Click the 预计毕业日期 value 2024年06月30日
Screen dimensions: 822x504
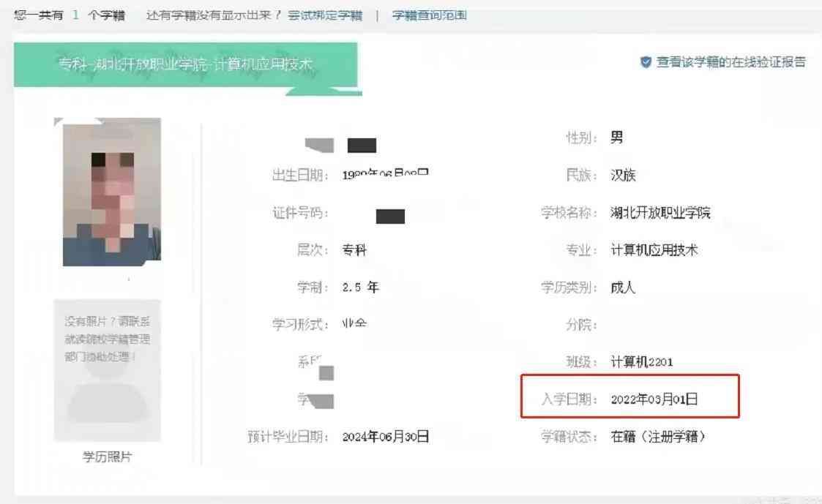click(x=386, y=437)
